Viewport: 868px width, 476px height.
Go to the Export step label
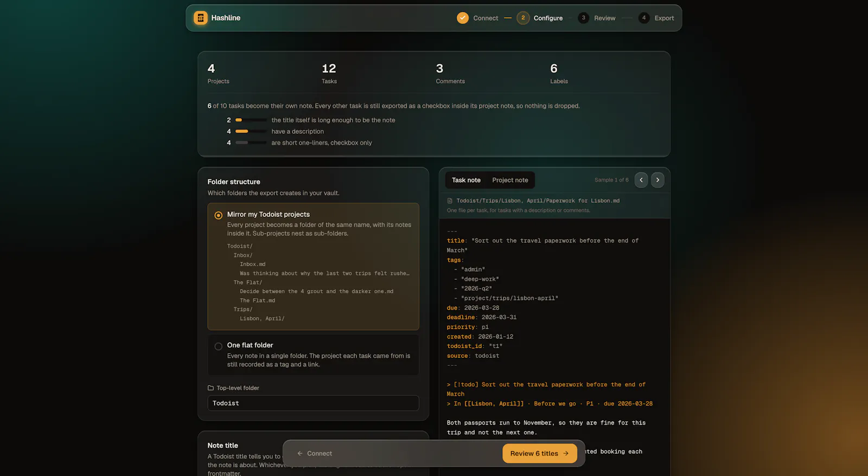664,18
